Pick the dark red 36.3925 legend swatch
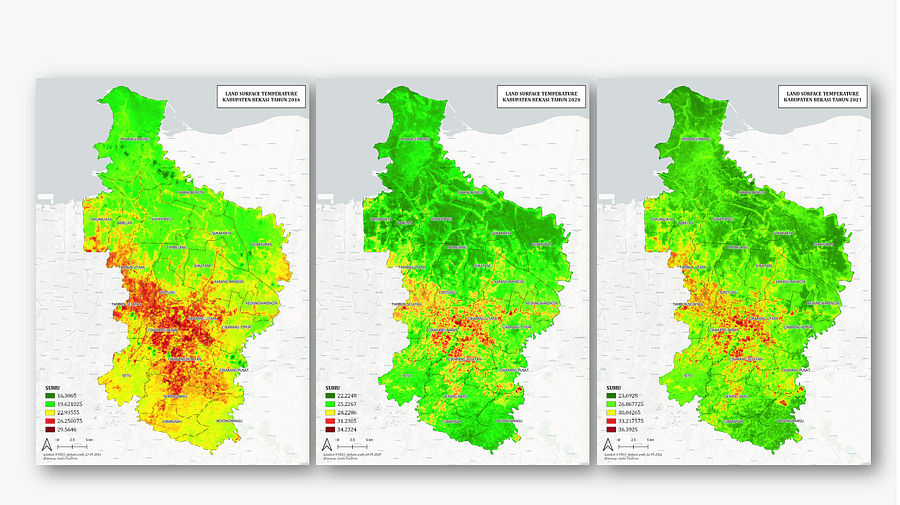The width and height of the screenshot is (900, 505). (x=611, y=427)
